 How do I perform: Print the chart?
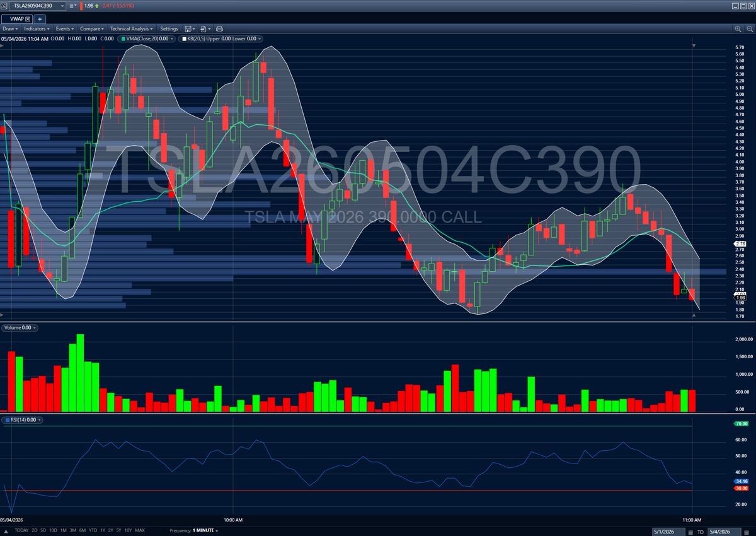coord(219,29)
